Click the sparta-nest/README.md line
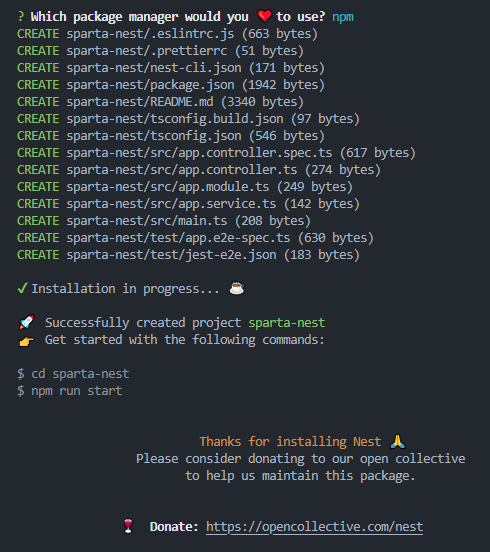 160,102
